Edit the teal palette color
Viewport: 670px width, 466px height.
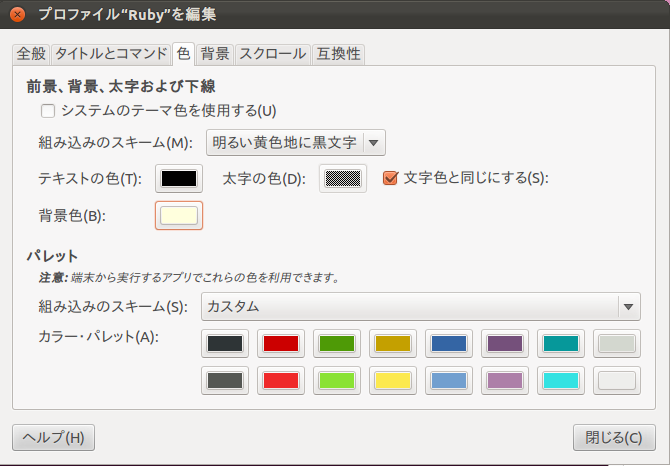point(561,343)
